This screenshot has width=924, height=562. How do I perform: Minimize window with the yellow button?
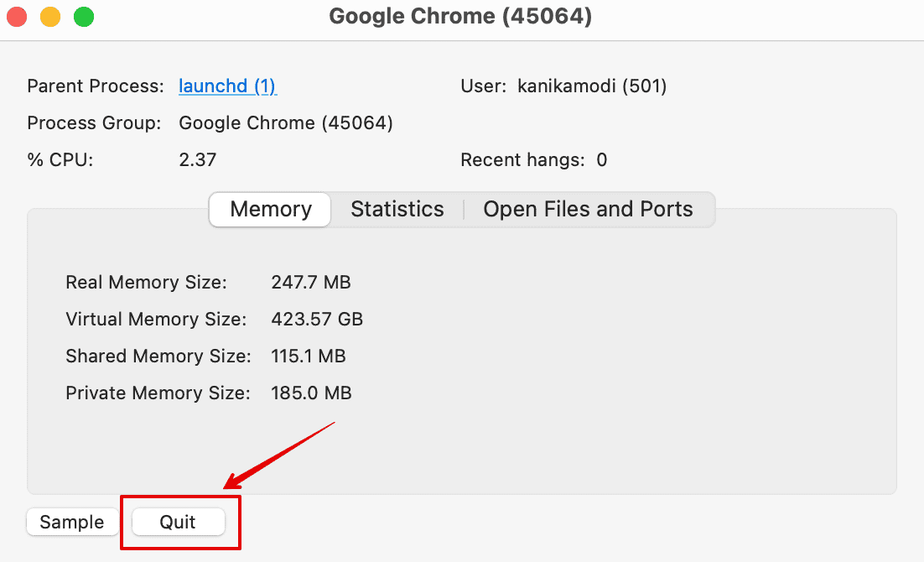[50, 17]
